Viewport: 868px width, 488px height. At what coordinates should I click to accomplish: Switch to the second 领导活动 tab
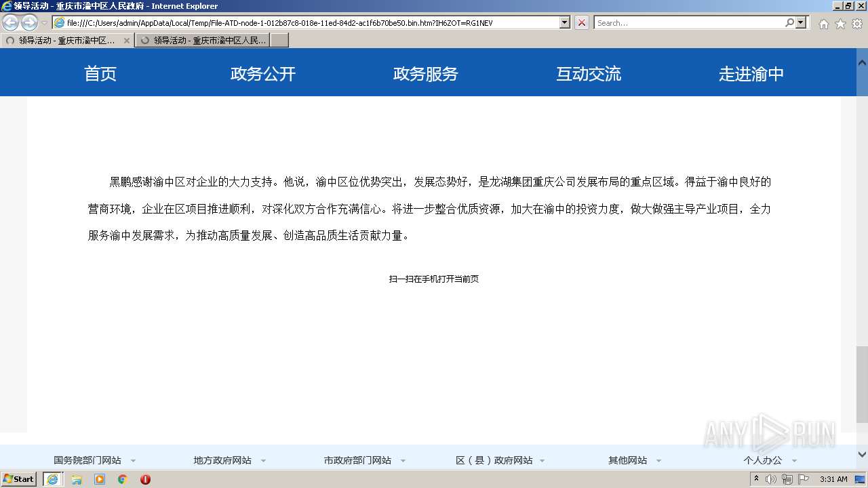coord(202,41)
